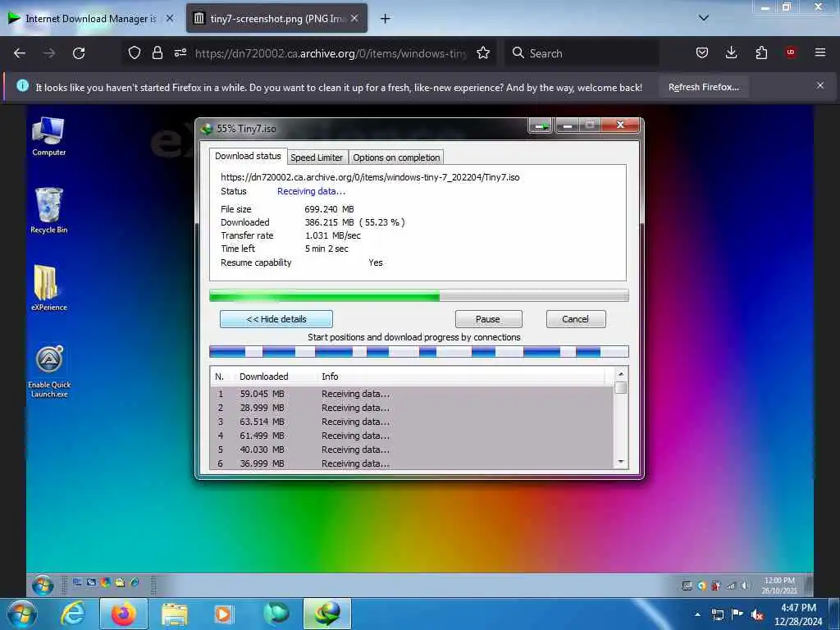The width and height of the screenshot is (840, 630).
Task: Select connection row 3 with 63.514 MB
Action: click(412, 422)
